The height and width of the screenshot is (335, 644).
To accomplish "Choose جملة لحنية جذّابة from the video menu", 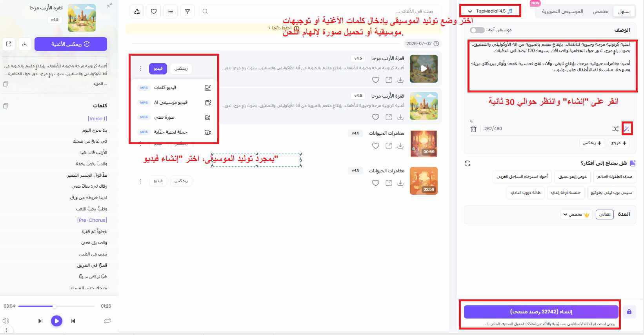I will pos(174,132).
